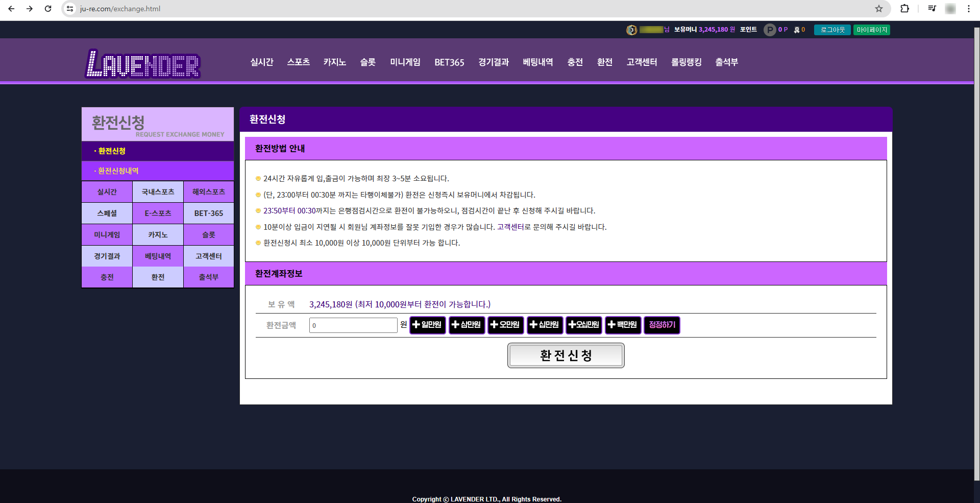Viewport: 980px width, 503px height.
Task: Click the LAVENDER site logo
Action: coord(142,63)
